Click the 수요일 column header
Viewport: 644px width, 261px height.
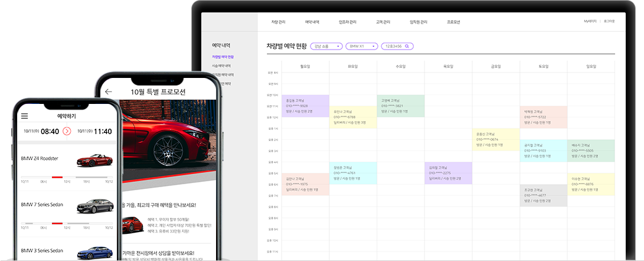(x=400, y=66)
